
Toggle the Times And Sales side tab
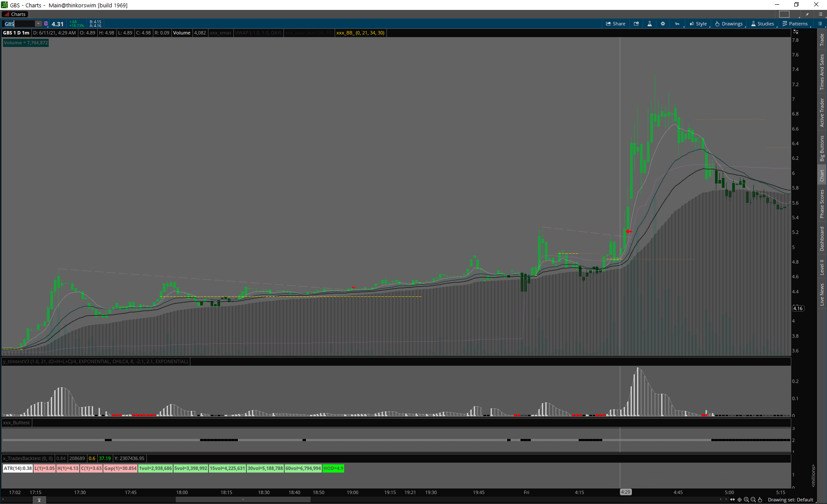(x=822, y=72)
